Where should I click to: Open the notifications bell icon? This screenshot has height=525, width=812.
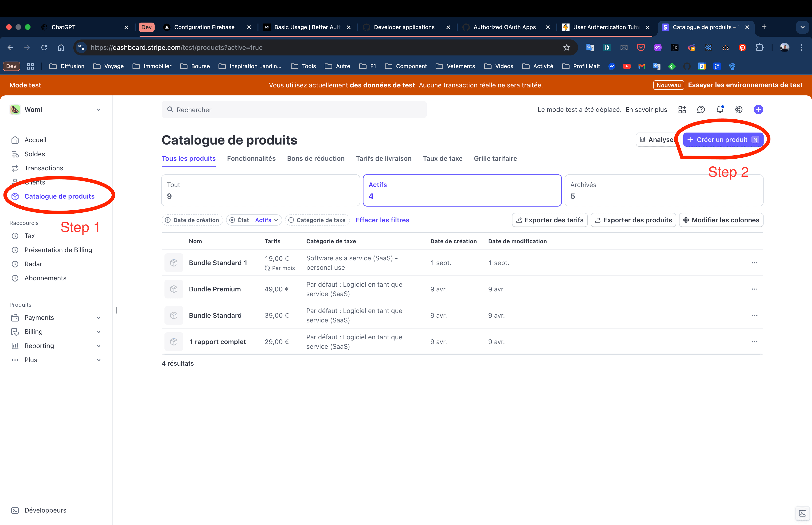point(720,110)
